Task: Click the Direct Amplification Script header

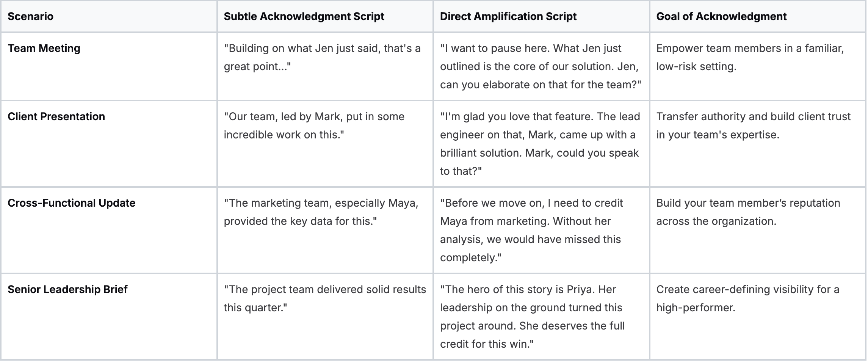Action: [x=508, y=16]
